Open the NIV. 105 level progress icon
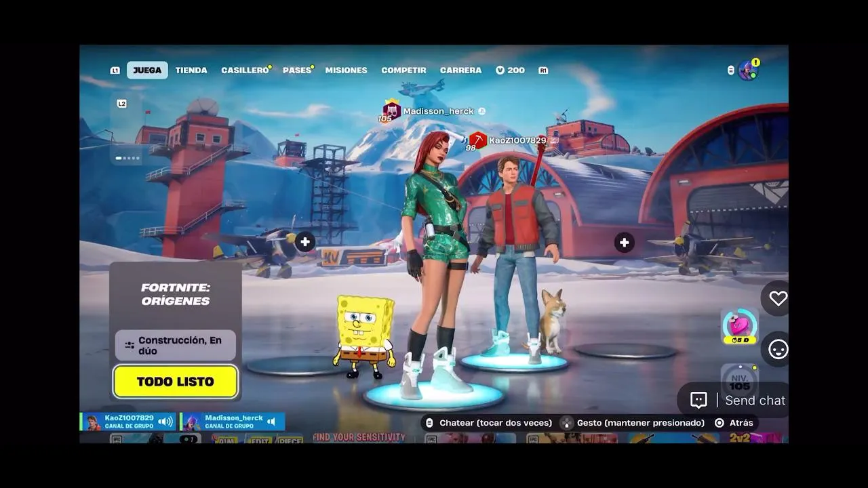 739,381
